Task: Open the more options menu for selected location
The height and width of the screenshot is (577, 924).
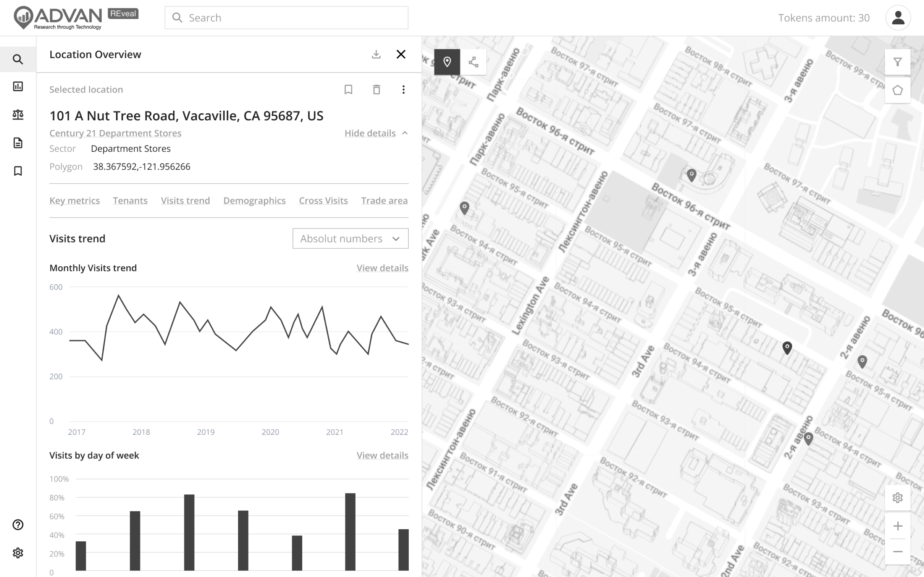Action: click(x=403, y=89)
